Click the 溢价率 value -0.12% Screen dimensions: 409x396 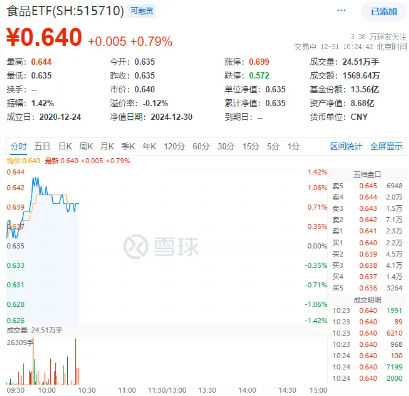155,103
